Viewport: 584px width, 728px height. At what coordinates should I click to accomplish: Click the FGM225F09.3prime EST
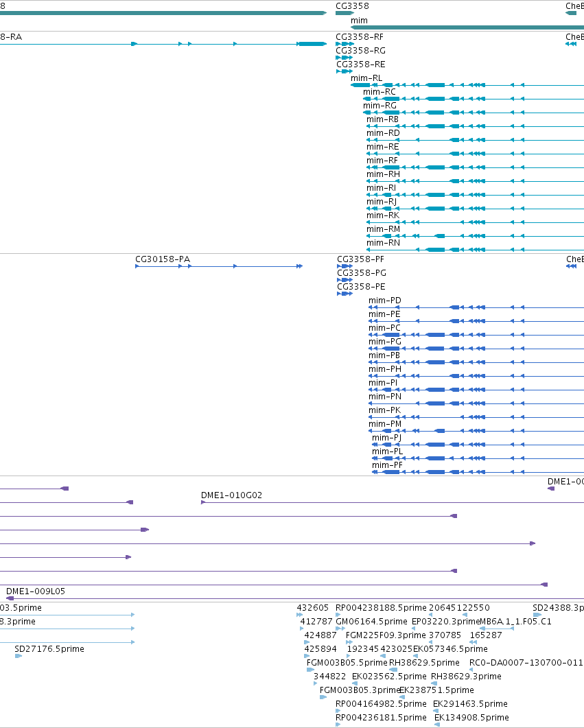tap(386, 635)
